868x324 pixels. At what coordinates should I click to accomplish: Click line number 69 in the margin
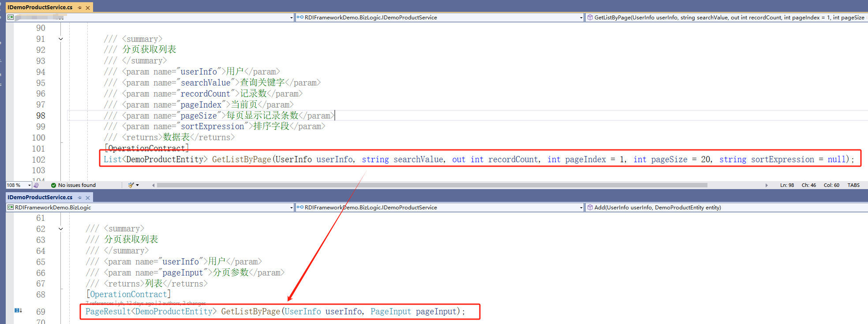point(41,312)
